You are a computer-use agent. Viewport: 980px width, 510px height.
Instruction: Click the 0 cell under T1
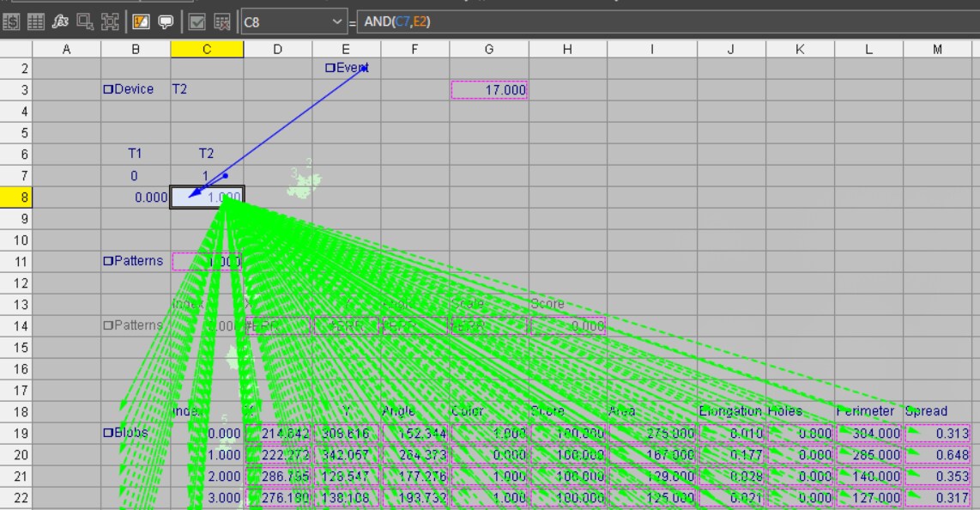136,176
